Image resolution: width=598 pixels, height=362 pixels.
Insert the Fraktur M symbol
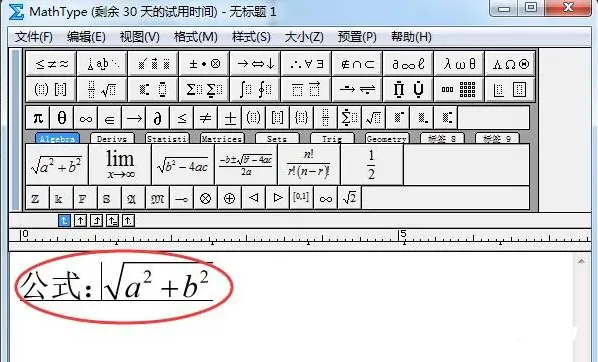[157, 198]
